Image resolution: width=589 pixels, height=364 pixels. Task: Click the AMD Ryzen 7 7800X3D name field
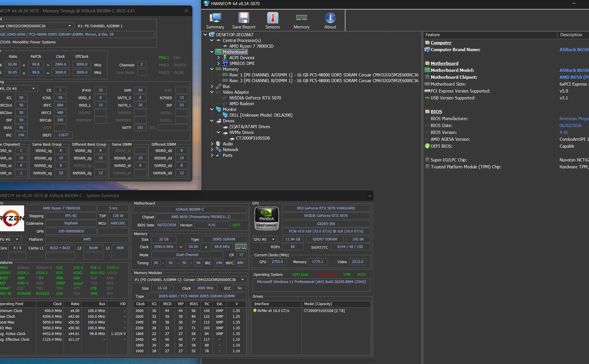point(62,208)
